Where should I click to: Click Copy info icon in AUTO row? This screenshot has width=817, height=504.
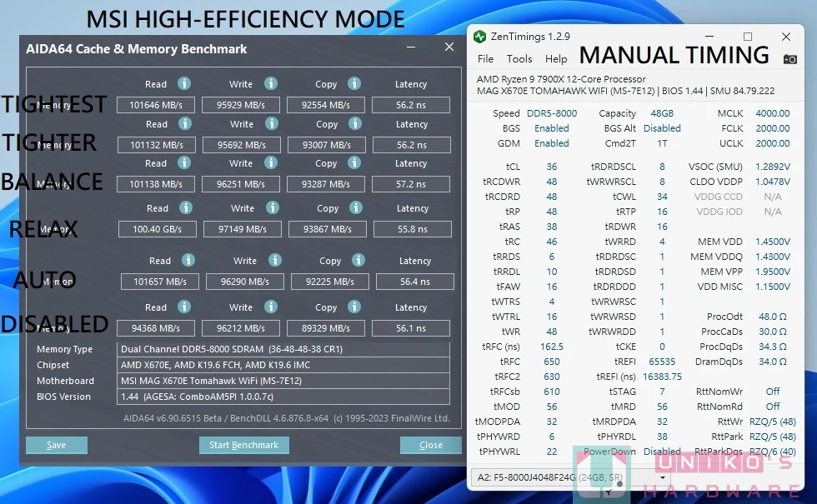358,260
